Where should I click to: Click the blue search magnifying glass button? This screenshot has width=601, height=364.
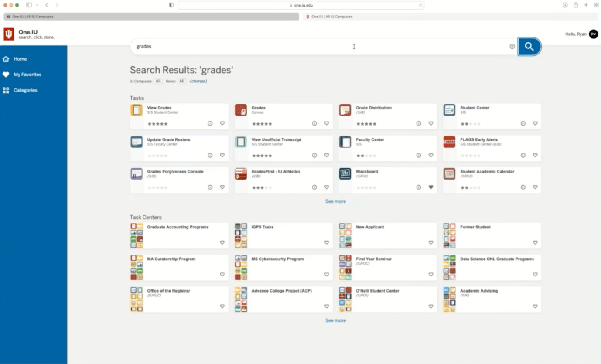point(529,46)
